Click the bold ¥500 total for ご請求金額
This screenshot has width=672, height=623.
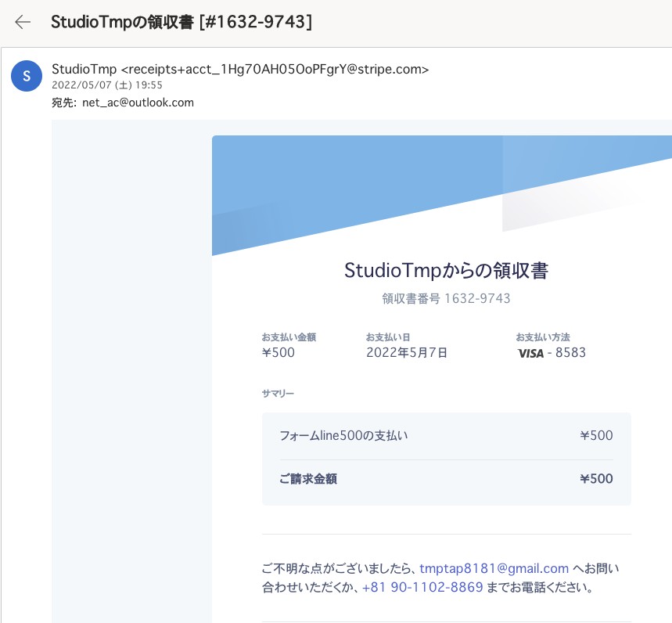click(596, 479)
